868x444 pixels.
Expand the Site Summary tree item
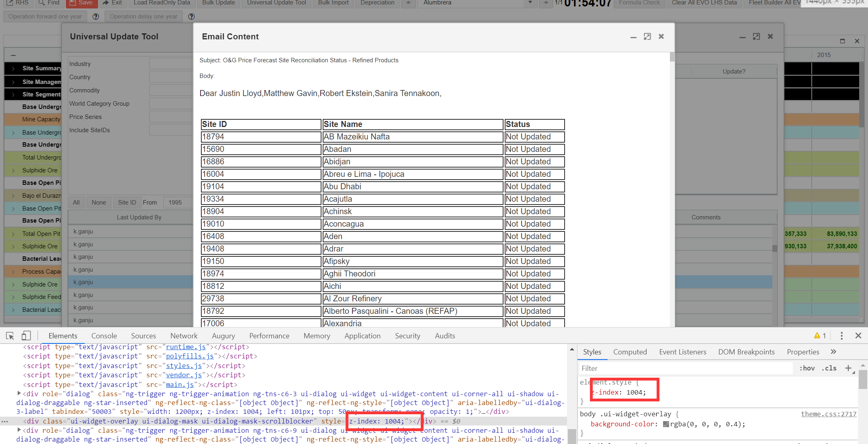tap(14, 68)
